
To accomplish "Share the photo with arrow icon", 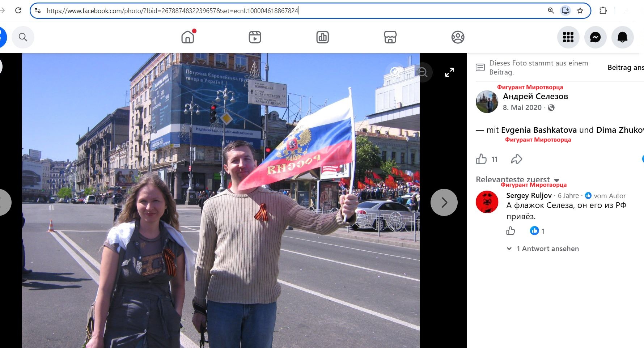I will coord(517,159).
